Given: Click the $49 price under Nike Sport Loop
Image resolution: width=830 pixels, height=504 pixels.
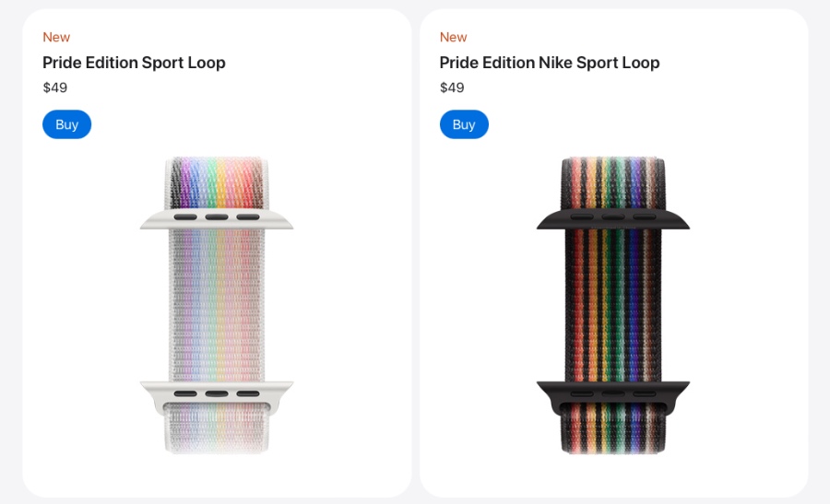Looking at the screenshot, I should pos(452,88).
